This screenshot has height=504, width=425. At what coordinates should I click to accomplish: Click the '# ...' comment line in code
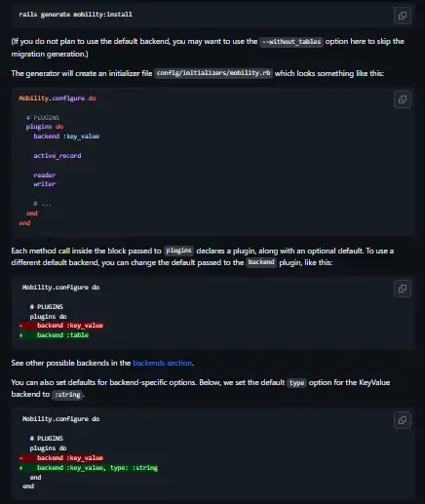42,204
